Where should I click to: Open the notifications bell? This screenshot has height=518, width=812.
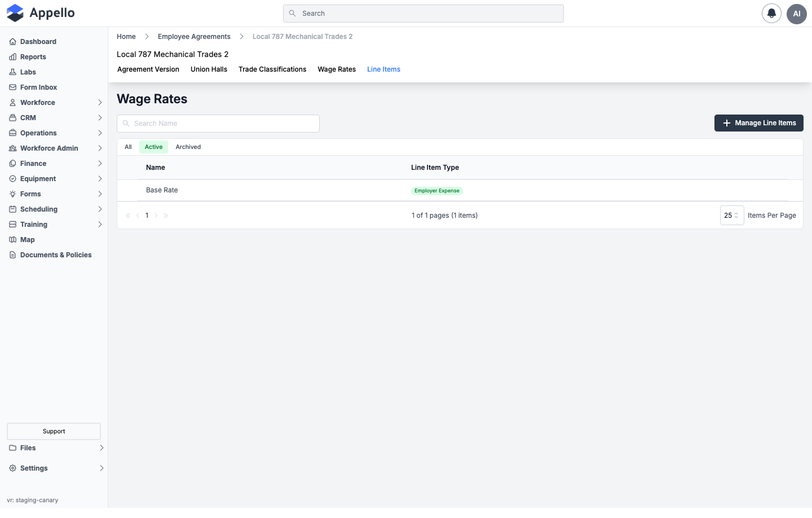[771, 13]
